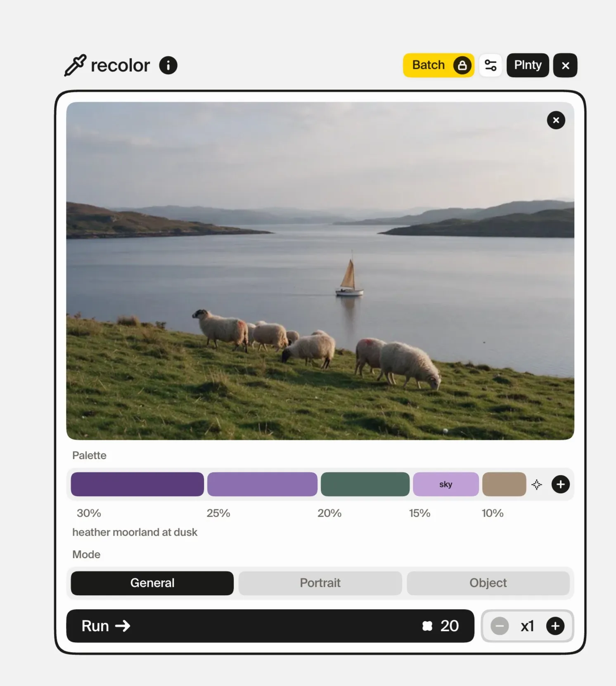Click the 25% palette percentage
The image size is (616, 686).
(x=218, y=513)
